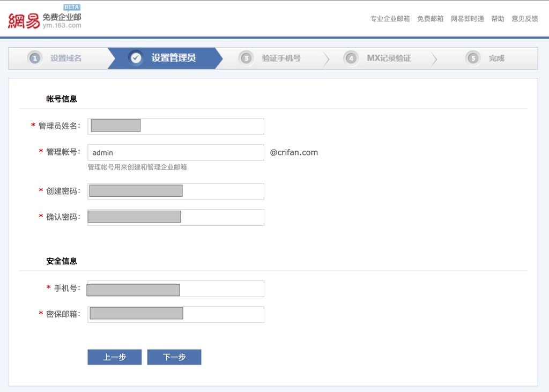Viewport: 549px width, 392px height.
Task: Click the 管理帐号 label
Action: pyautogui.click(x=63, y=152)
